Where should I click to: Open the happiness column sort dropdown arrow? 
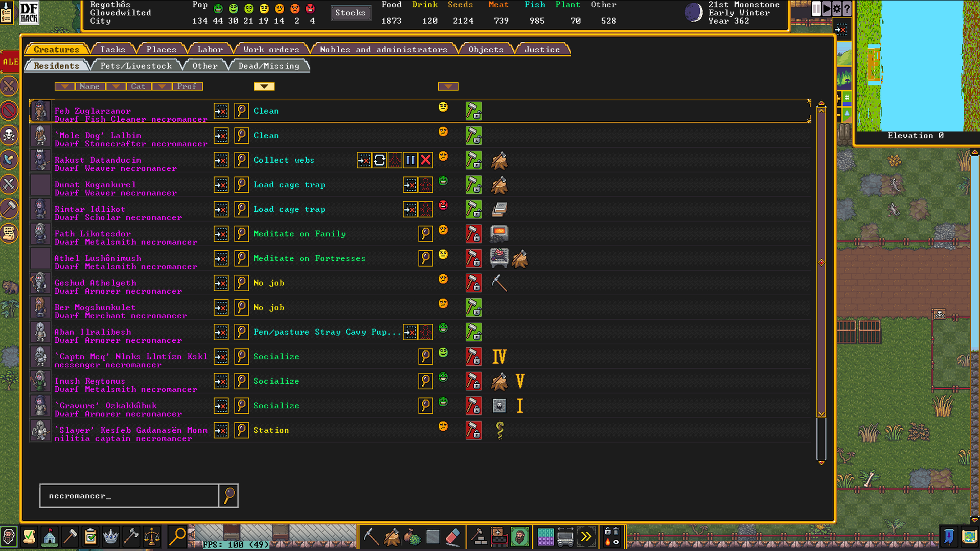click(x=448, y=86)
